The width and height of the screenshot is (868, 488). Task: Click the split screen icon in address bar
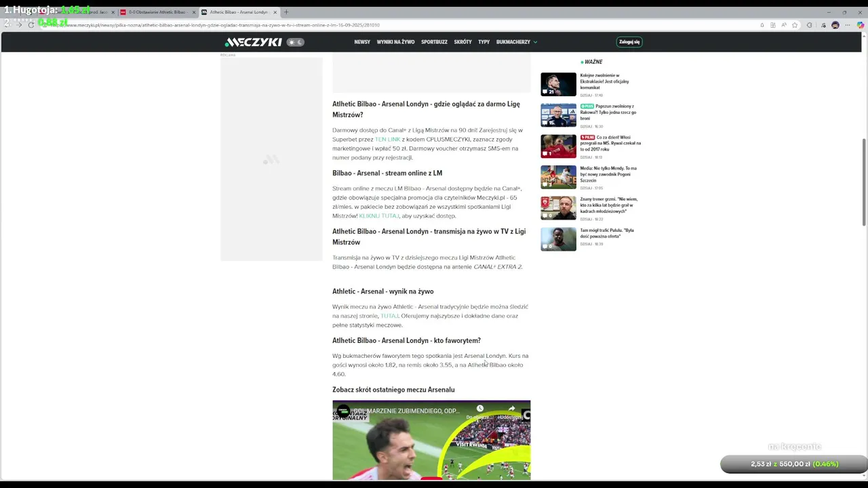(773, 25)
